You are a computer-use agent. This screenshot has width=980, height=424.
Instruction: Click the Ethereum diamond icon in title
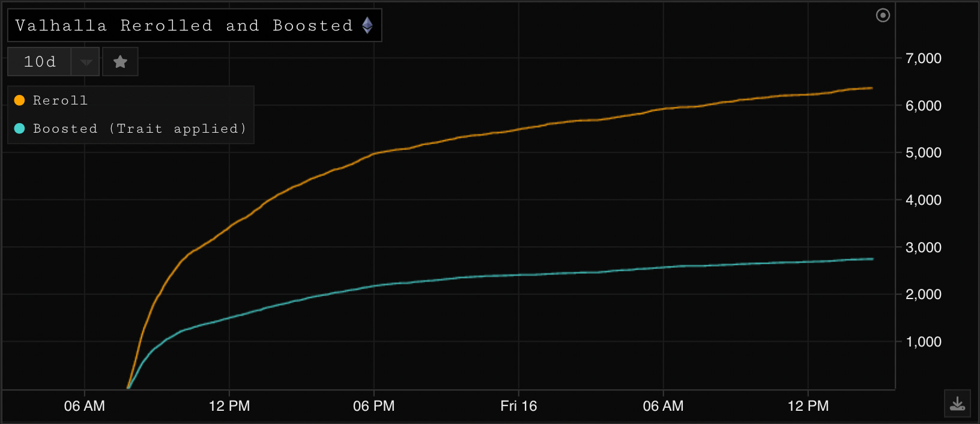tap(367, 25)
